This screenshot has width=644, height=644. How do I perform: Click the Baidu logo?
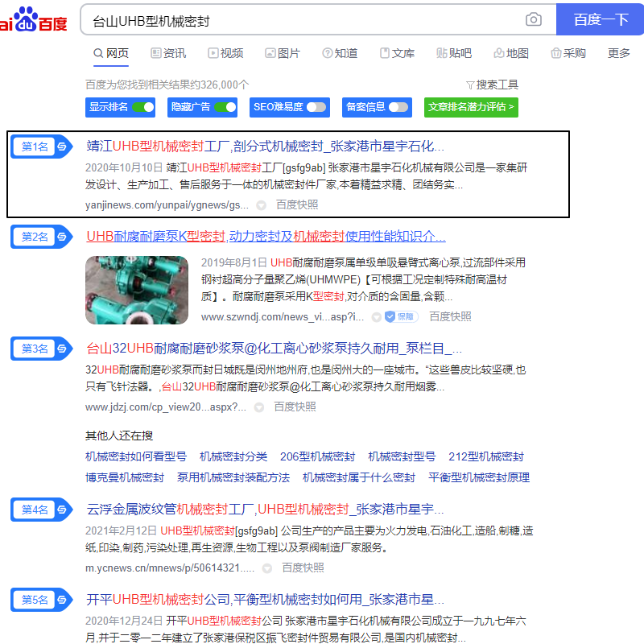point(33,19)
